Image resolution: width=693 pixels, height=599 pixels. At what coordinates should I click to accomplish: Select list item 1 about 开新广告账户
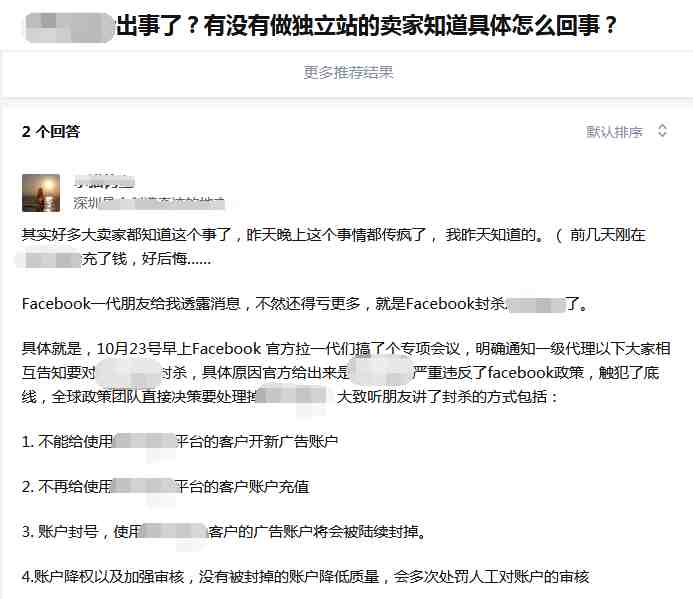click(180, 441)
